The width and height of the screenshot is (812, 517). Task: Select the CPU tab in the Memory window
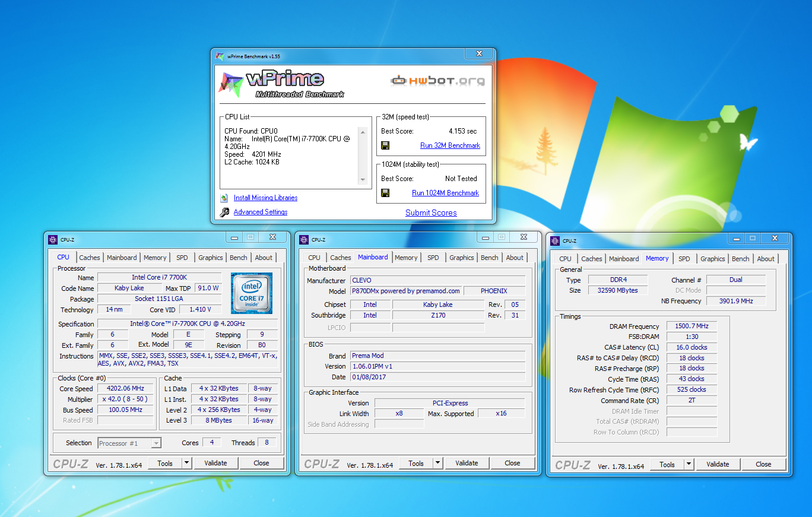tap(566, 259)
